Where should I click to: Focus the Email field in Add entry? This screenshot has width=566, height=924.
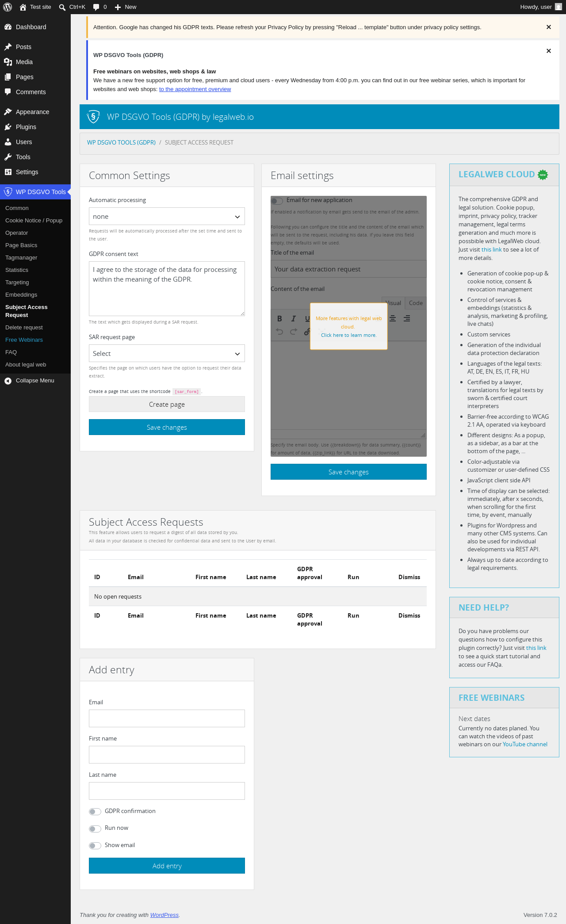click(167, 718)
